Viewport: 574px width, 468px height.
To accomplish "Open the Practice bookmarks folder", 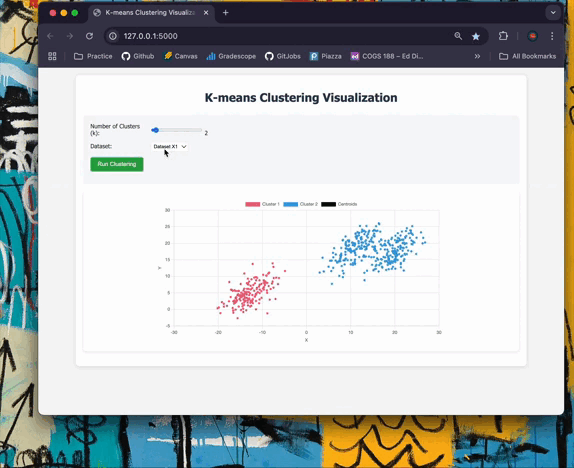I will pos(93,56).
